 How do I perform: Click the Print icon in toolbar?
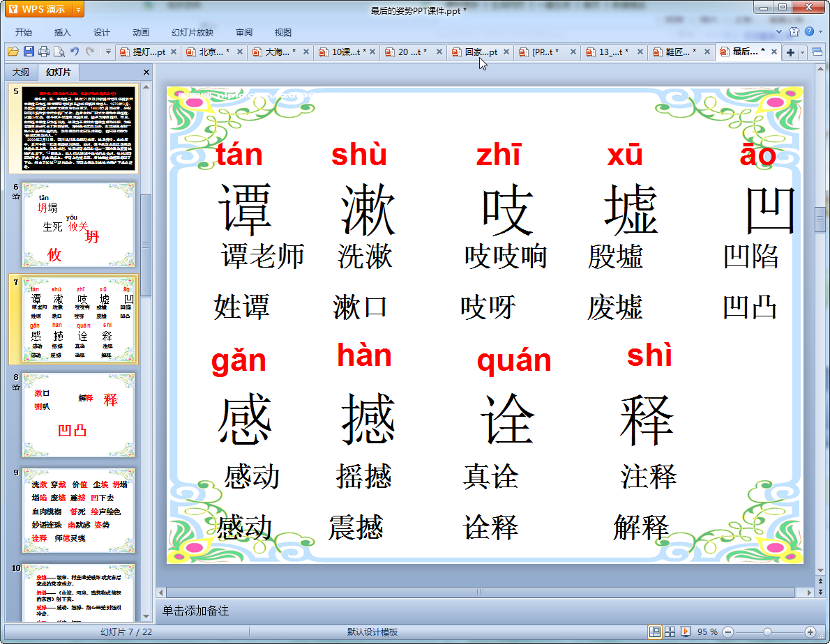(x=45, y=52)
